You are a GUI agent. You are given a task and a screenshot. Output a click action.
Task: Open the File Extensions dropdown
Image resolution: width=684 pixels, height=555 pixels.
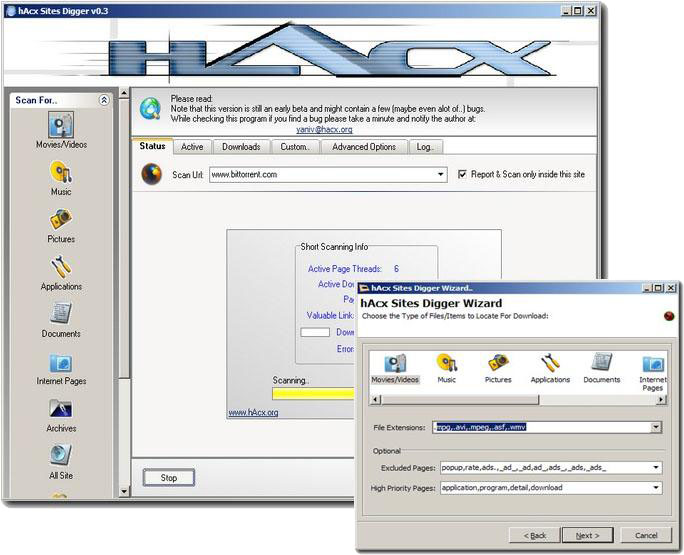(656, 428)
